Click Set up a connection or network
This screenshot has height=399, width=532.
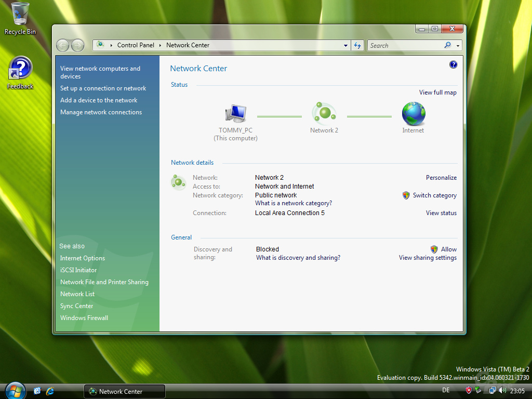(103, 88)
